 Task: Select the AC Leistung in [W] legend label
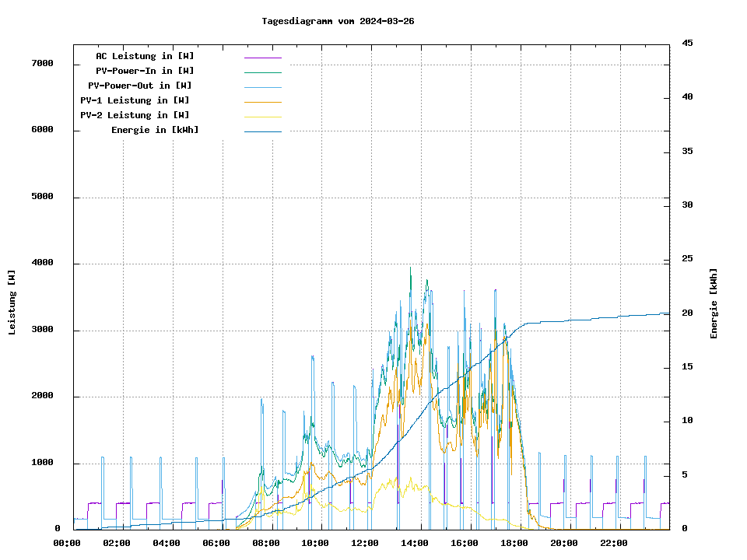[x=145, y=56]
